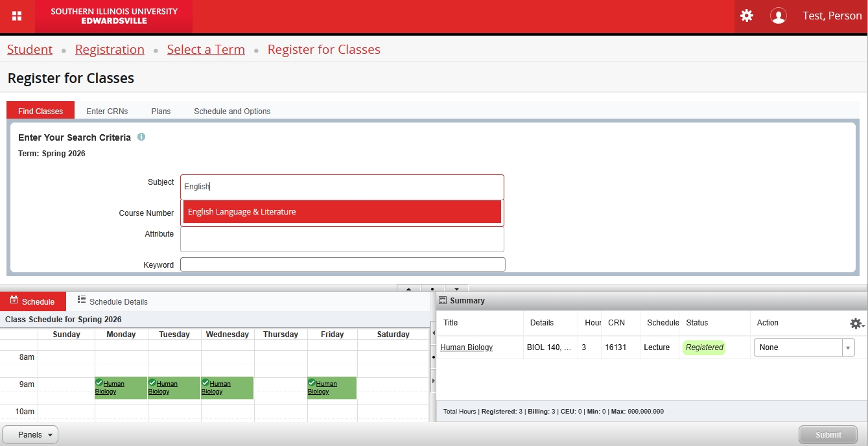This screenshot has width=868, height=446.
Task: Click the up arrow on horizontal panel divider
Action: pyautogui.click(x=408, y=288)
